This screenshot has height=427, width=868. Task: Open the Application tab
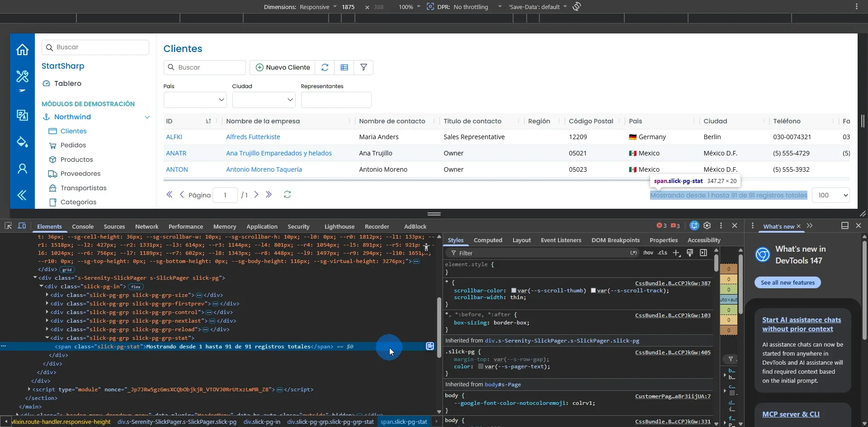tap(262, 226)
